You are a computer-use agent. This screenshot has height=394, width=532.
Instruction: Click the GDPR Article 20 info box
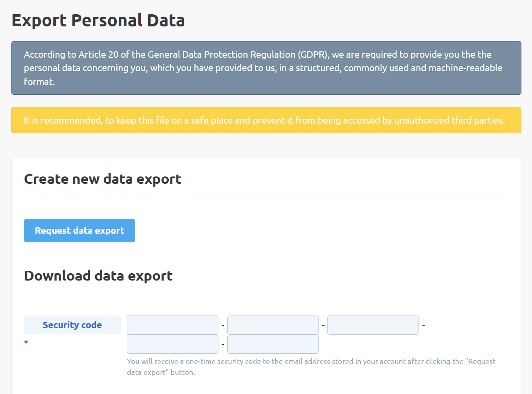coord(266,68)
